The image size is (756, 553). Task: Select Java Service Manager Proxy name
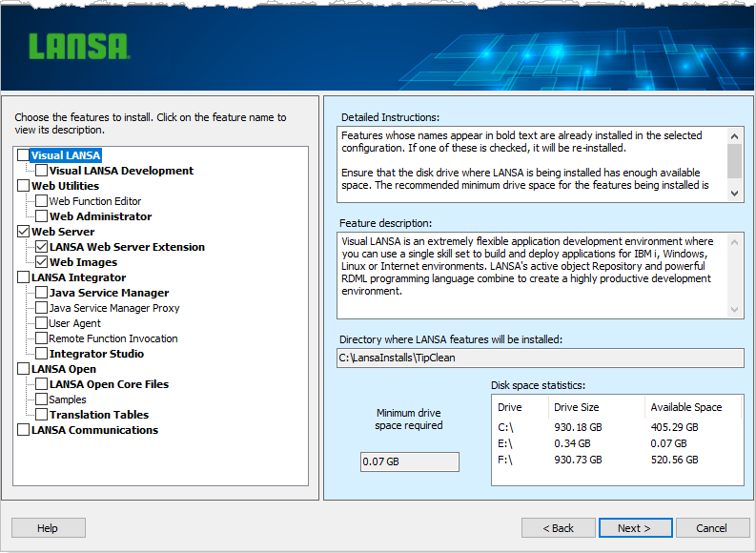114,308
